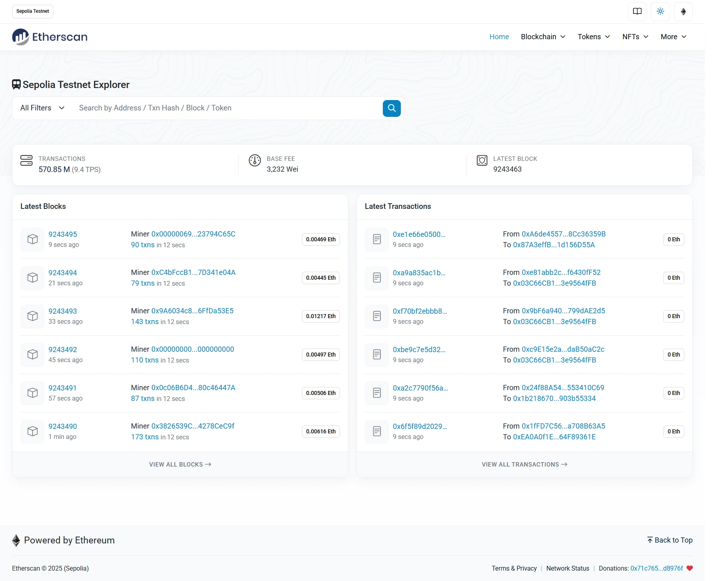Click the blue search magnifier button
Image resolution: width=728 pixels, height=581 pixels.
[392, 108]
